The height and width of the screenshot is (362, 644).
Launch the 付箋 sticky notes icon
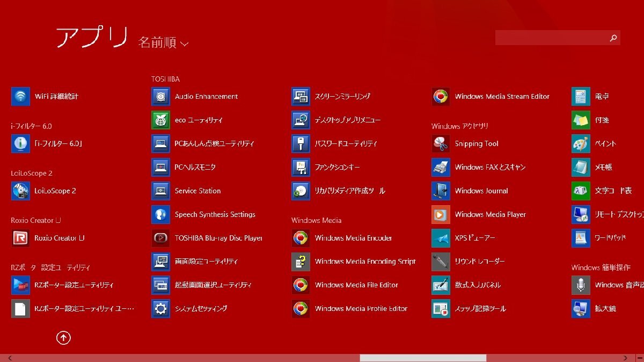point(581,120)
